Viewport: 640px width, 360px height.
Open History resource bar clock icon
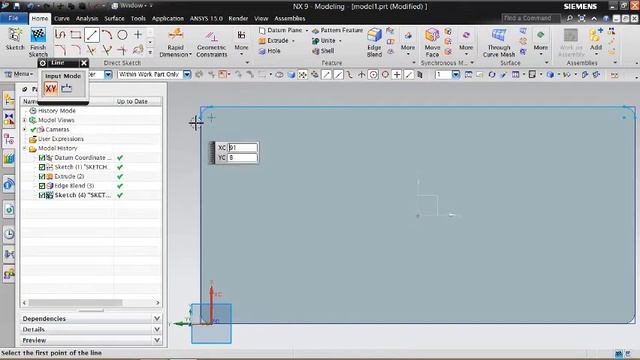pos(9,234)
